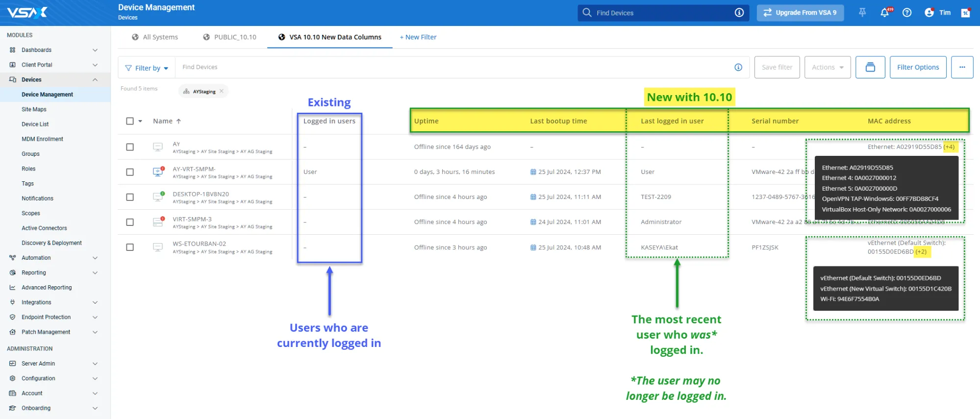Switch to the All Systems tab
The height and width of the screenshot is (419, 980).
point(155,37)
